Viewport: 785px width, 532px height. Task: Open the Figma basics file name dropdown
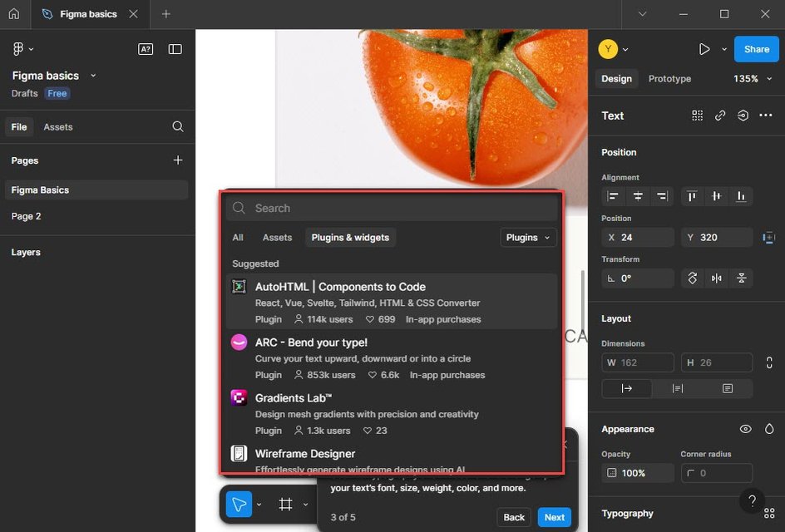point(93,76)
